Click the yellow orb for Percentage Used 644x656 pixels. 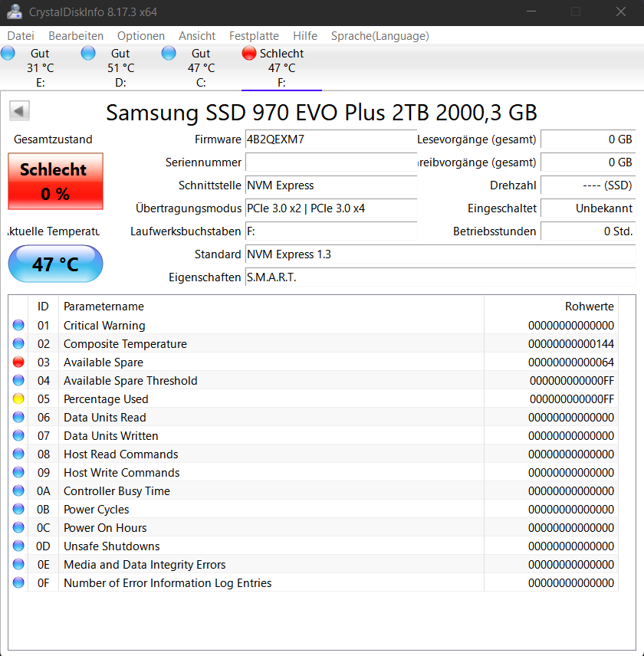(x=18, y=399)
